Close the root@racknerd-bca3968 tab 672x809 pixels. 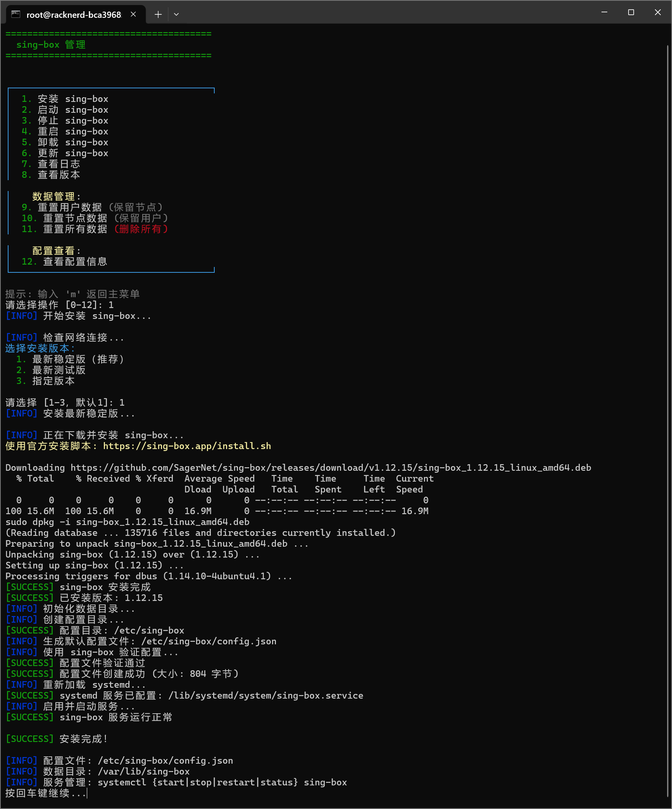coord(133,14)
